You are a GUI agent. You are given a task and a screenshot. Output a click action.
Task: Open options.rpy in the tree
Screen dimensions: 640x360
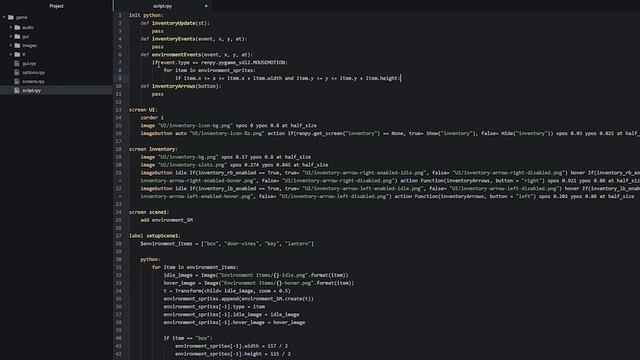coord(33,72)
